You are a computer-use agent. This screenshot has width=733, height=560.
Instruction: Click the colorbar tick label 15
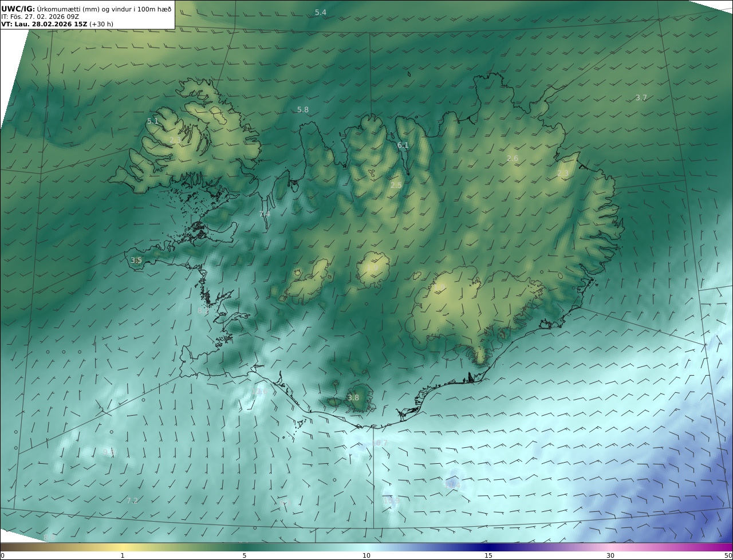point(488,555)
